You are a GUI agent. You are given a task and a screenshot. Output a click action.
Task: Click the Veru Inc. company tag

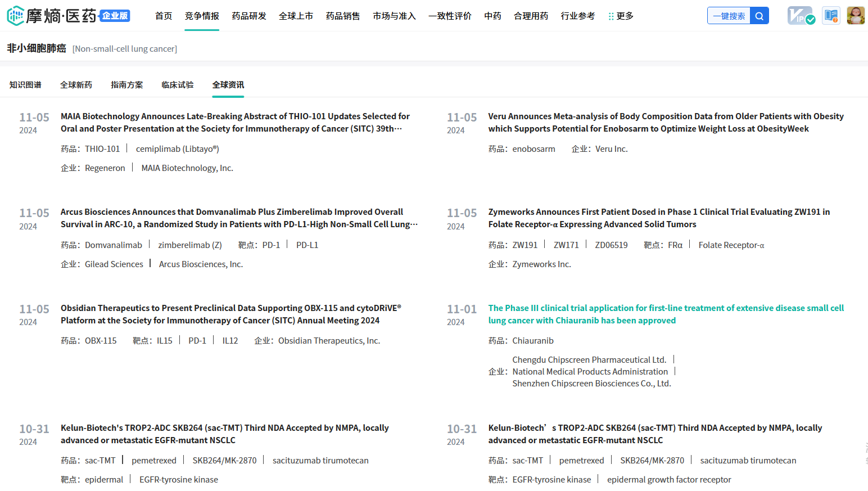click(x=612, y=149)
